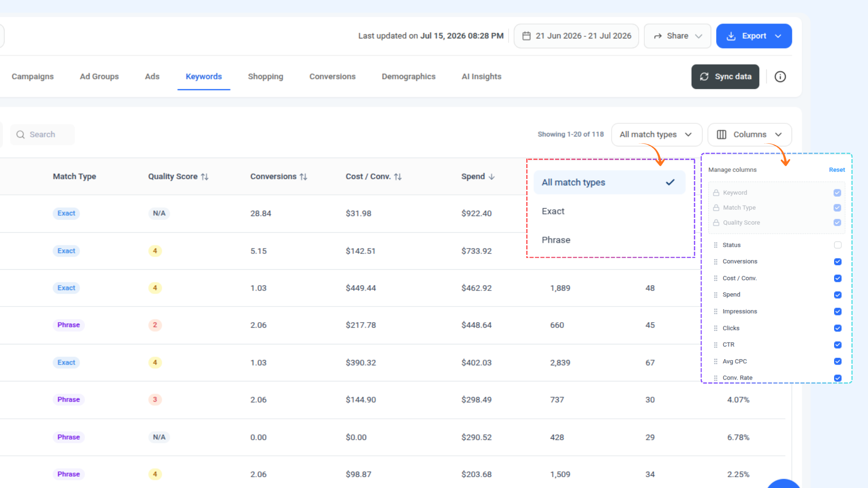This screenshot has height=488, width=868.
Task: Click the info circle icon
Action: [780, 77]
